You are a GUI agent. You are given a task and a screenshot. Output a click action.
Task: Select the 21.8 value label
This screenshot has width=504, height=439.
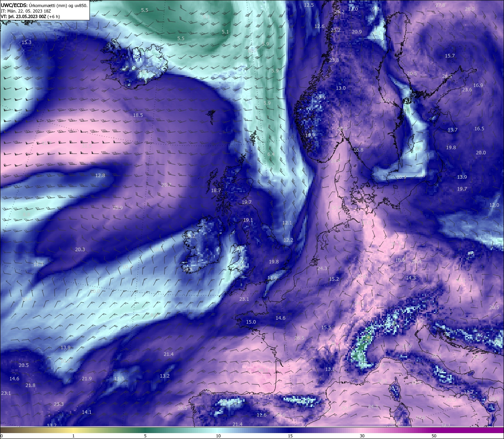tap(30, 385)
